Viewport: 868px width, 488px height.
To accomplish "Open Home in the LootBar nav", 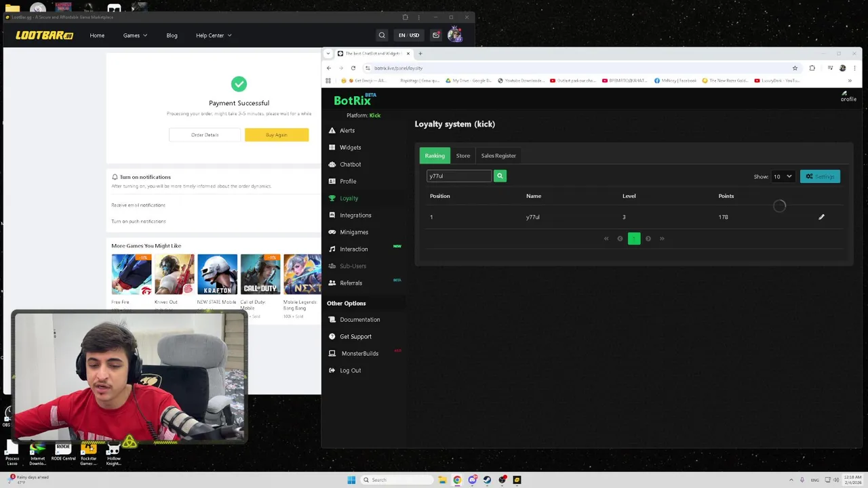I will [97, 35].
